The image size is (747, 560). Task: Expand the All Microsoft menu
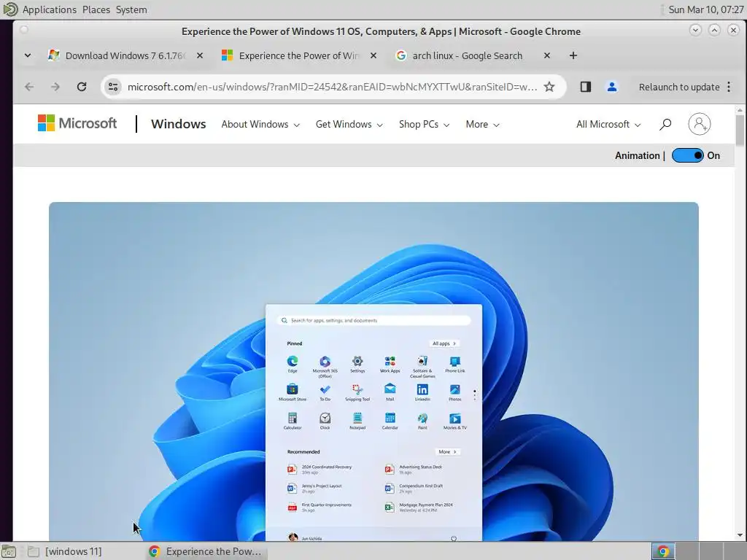[x=608, y=124]
